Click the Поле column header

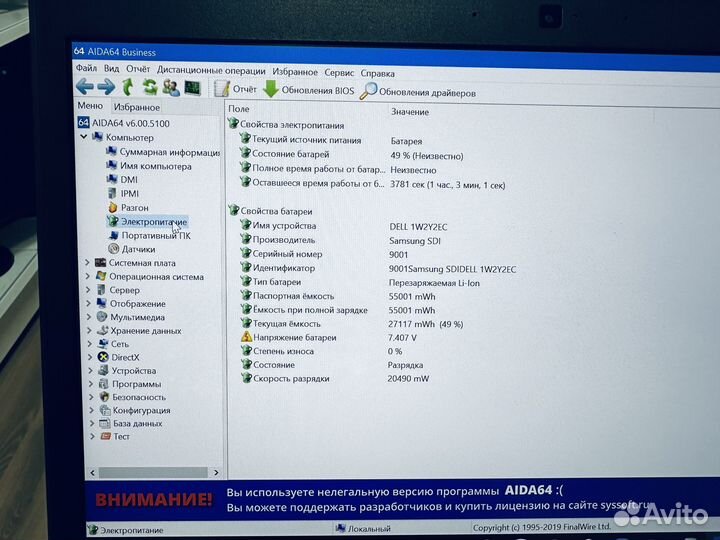coord(239,109)
